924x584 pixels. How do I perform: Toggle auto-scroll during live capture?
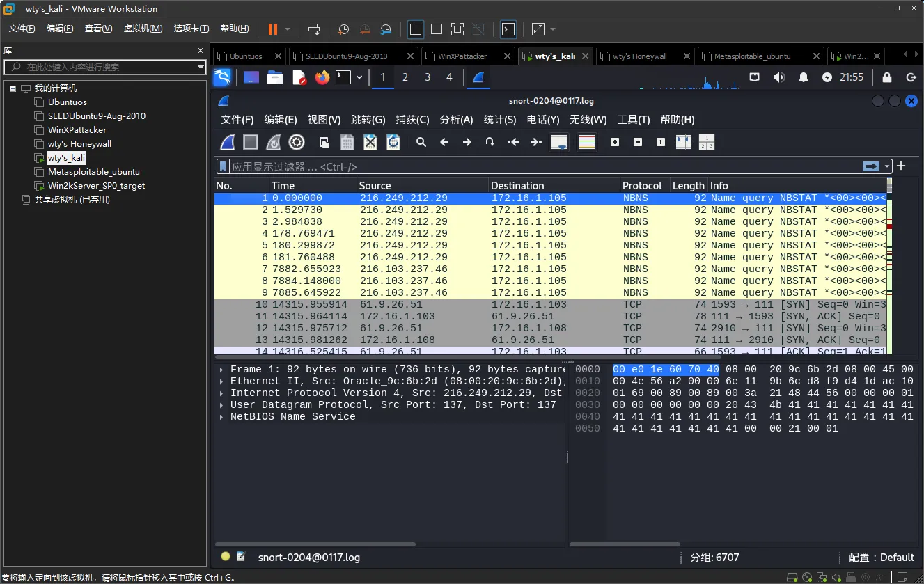click(x=558, y=143)
